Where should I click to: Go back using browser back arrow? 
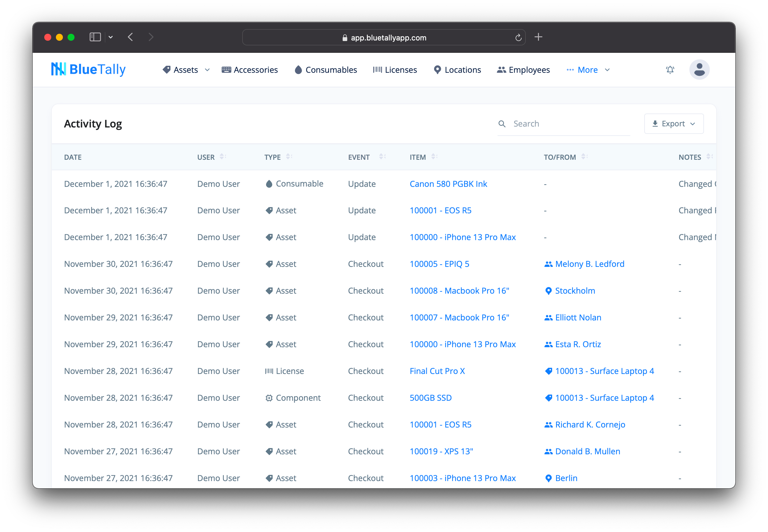pyautogui.click(x=130, y=37)
